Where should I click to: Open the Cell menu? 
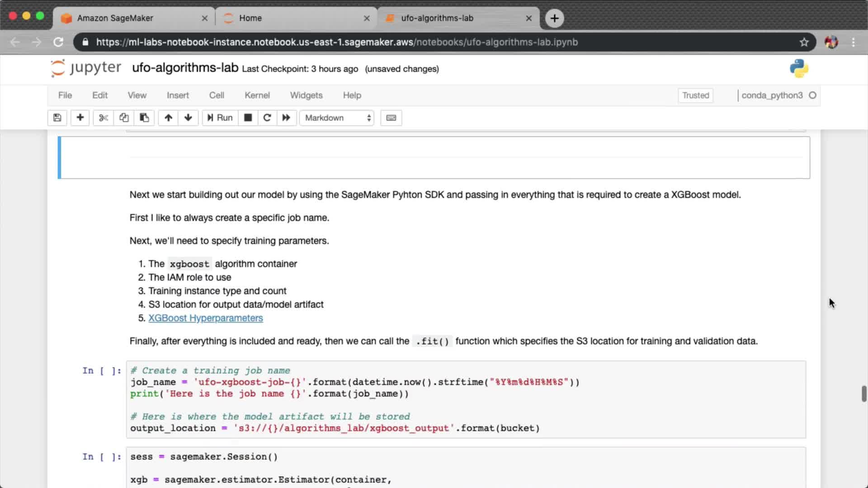(216, 95)
